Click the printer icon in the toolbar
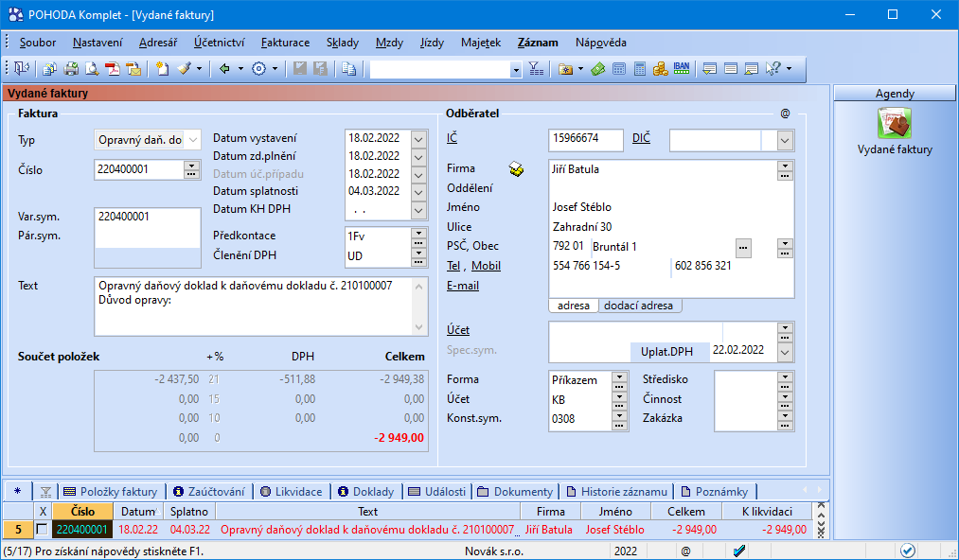 click(x=69, y=68)
